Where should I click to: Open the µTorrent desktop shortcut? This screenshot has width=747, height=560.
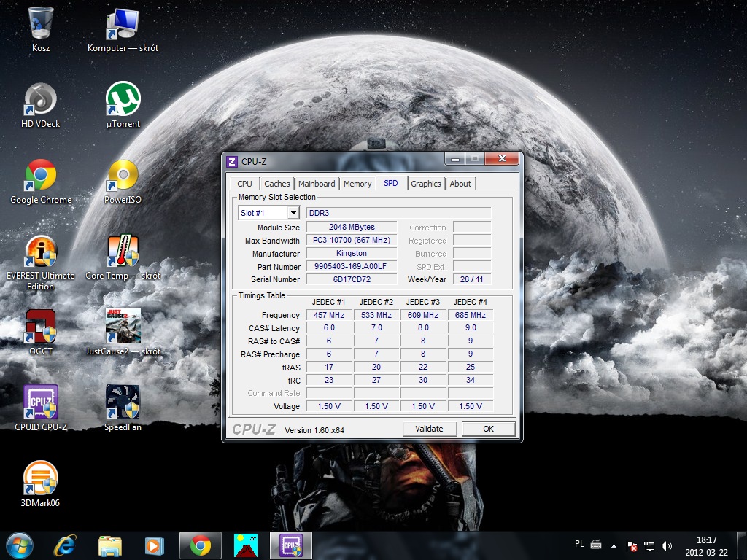123,100
